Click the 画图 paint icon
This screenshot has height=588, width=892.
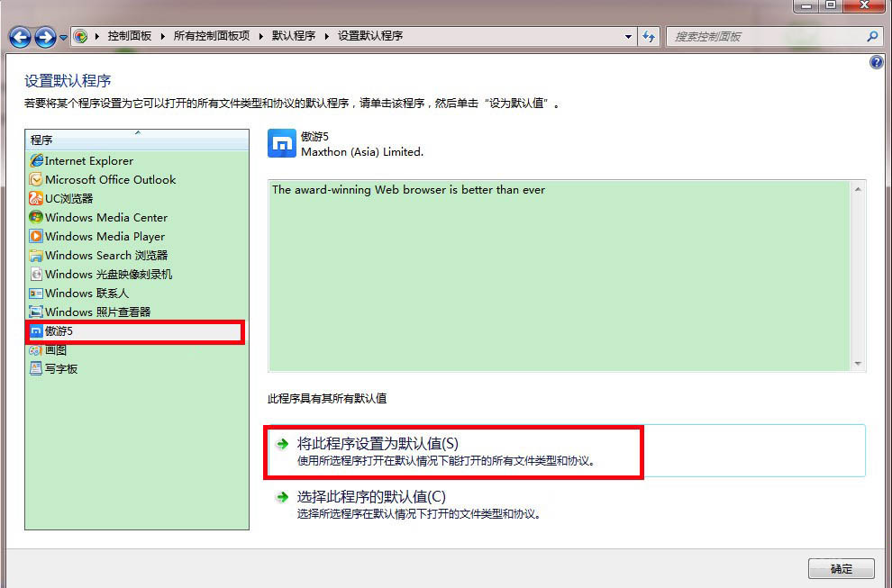[x=36, y=349]
